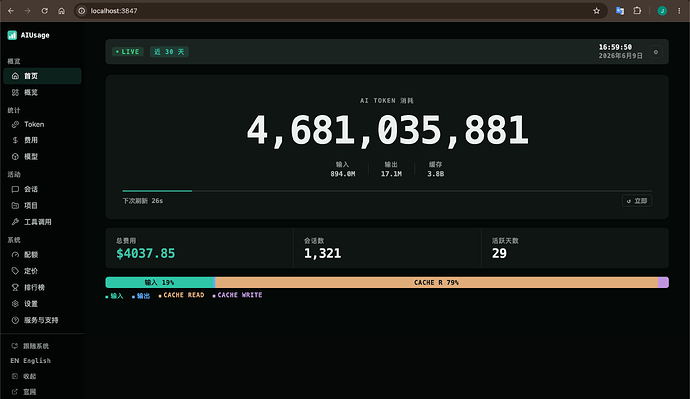Go to the 首页 home menu item

42,76
